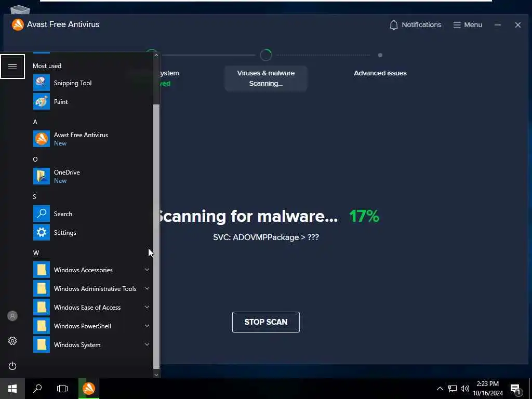Open the volume speaker icon
532x399 pixels.
465,389
